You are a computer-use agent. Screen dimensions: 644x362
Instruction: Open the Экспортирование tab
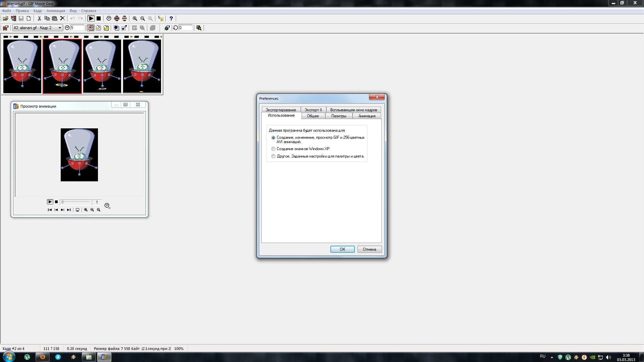coord(281,110)
